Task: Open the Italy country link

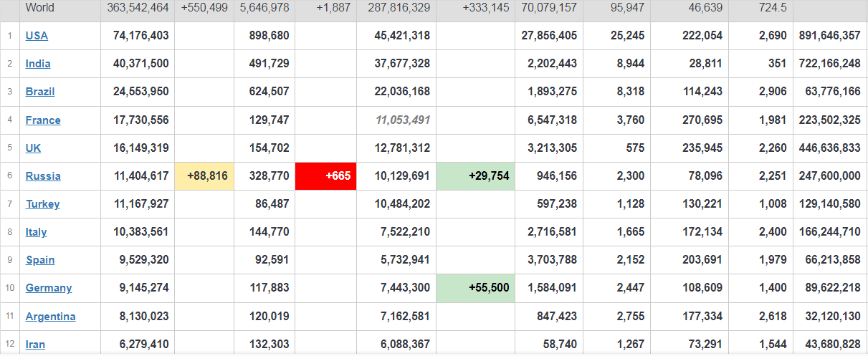Action: (37, 232)
